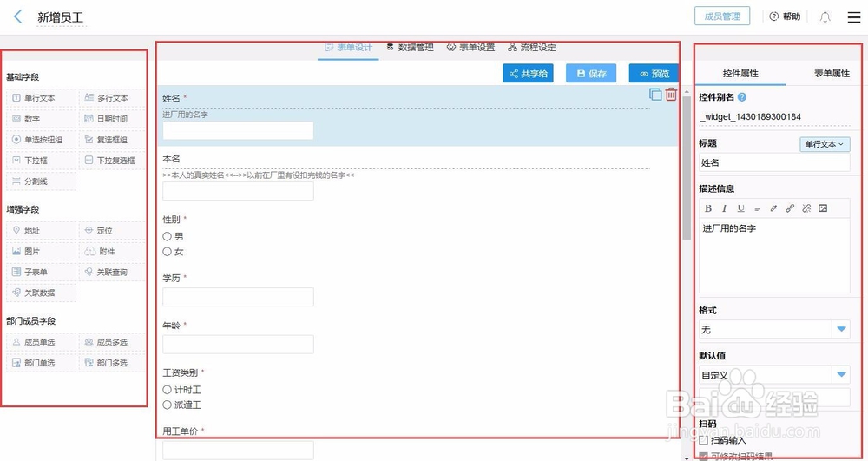Image resolution: width=868 pixels, height=461 pixels.
Task: Click the 年龄 input box
Action: click(238, 344)
